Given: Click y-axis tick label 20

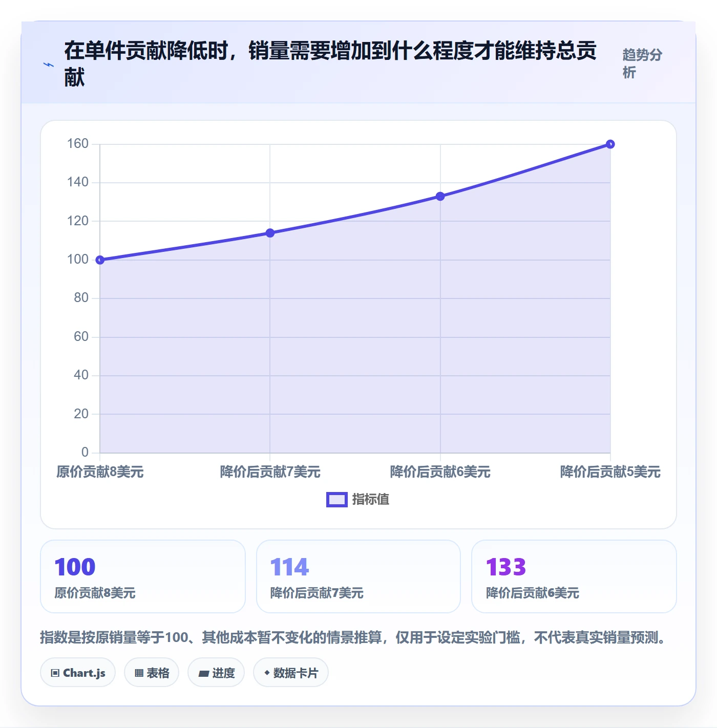Looking at the screenshot, I should click(x=81, y=414).
